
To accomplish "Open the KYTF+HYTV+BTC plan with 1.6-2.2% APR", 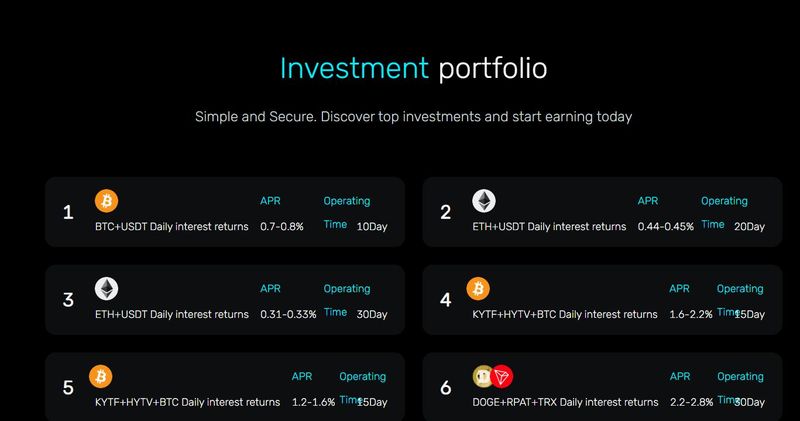I will (564, 314).
